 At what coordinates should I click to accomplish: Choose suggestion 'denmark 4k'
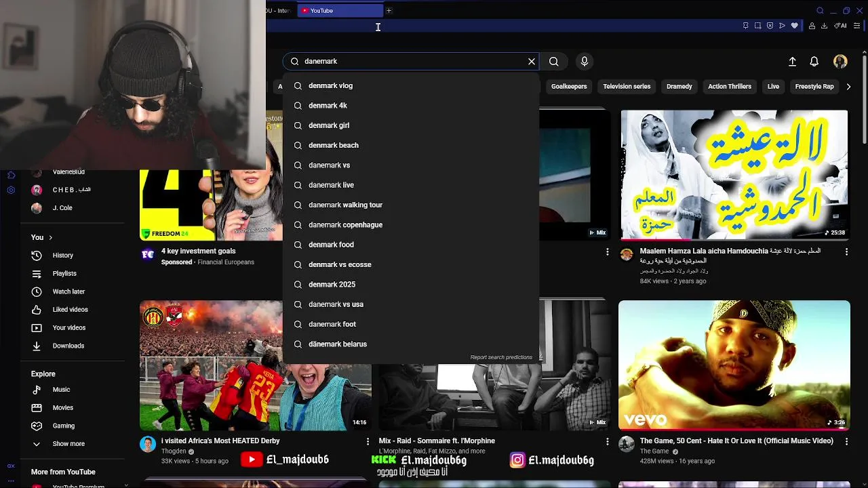(411, 106)
